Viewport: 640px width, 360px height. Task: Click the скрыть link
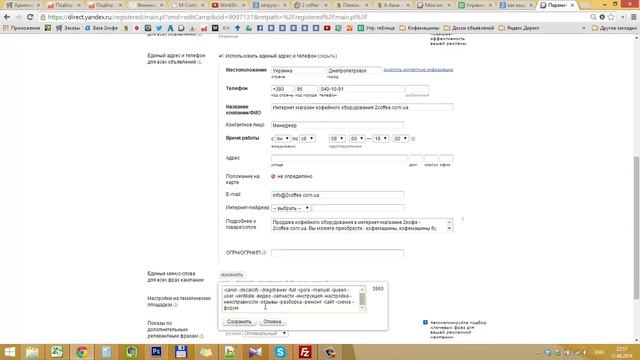point(327,56)
